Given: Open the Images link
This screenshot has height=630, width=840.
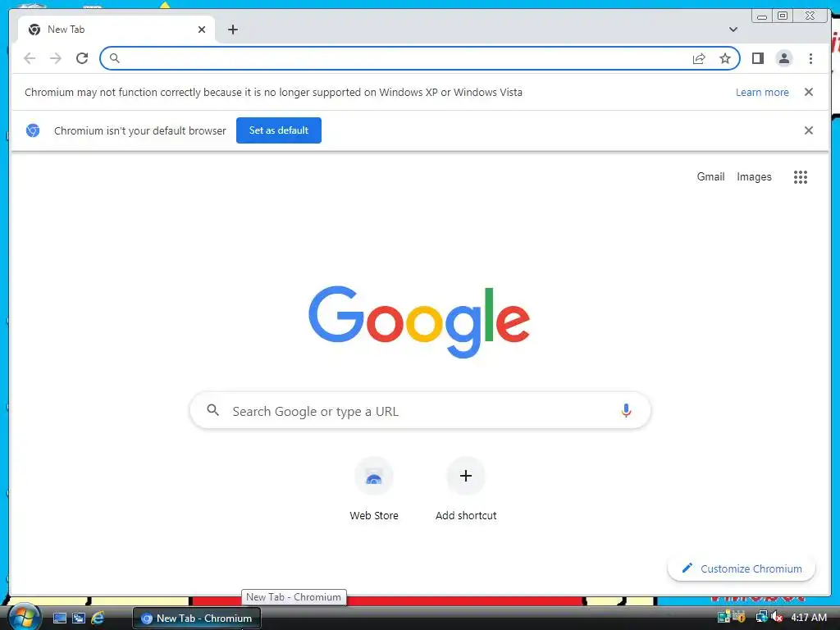Looking at the screenshot, I should (x=754, y=177).
